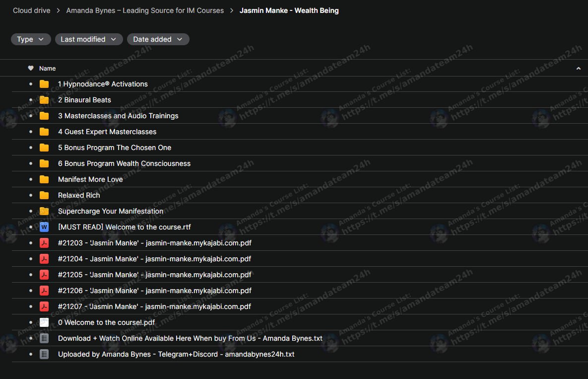Open the Date added filter dropdown

coord(157,39)
